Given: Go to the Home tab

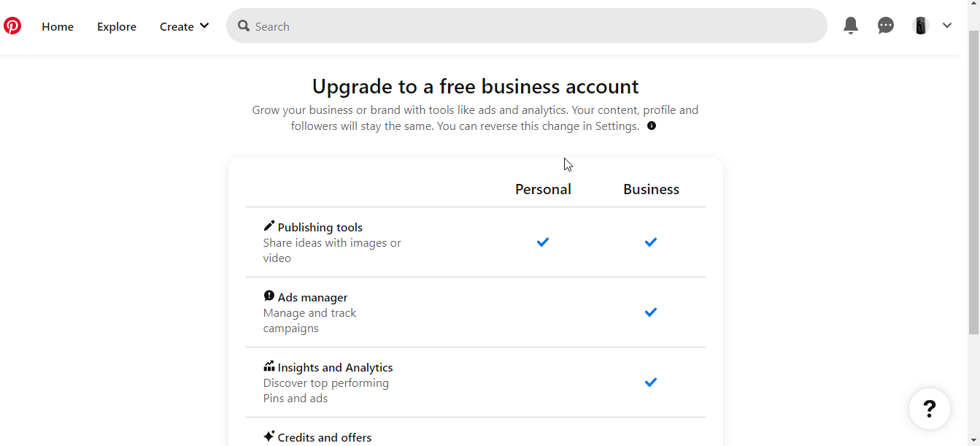Looking at the screenshot, I should [x=58, y=26].
